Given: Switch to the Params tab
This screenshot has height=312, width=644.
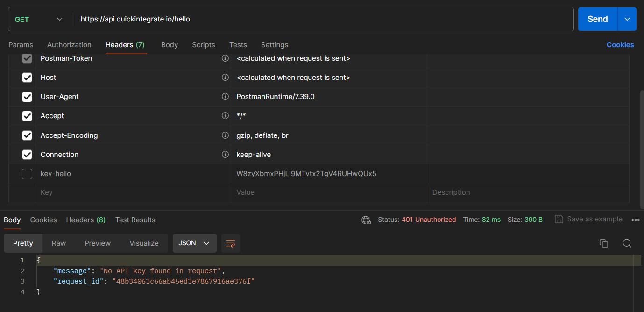Looking at the screenshot, I should coord(21,45).
